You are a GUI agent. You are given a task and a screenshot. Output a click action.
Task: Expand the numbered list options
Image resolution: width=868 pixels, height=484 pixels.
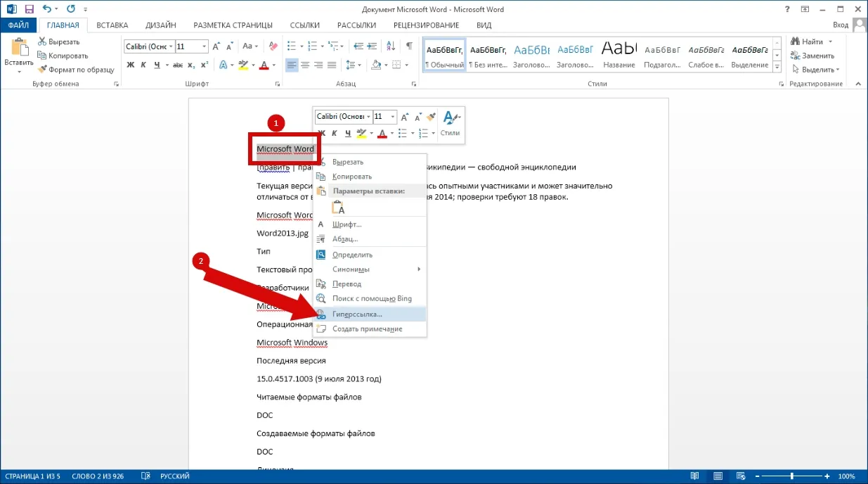point(323,46)
